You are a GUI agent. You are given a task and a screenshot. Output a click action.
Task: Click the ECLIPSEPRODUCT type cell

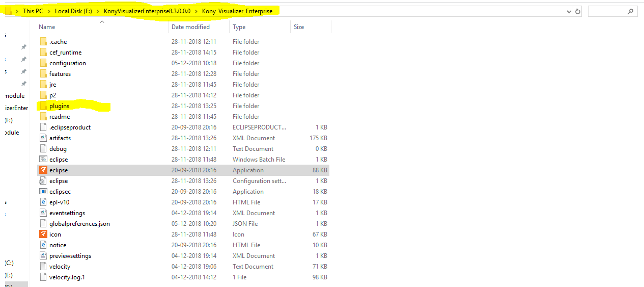point(260,127)
